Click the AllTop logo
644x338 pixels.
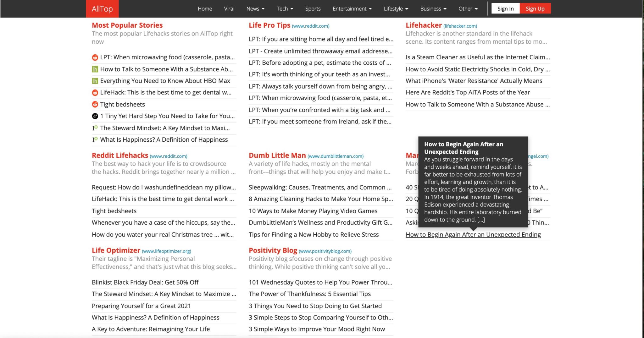102,9
